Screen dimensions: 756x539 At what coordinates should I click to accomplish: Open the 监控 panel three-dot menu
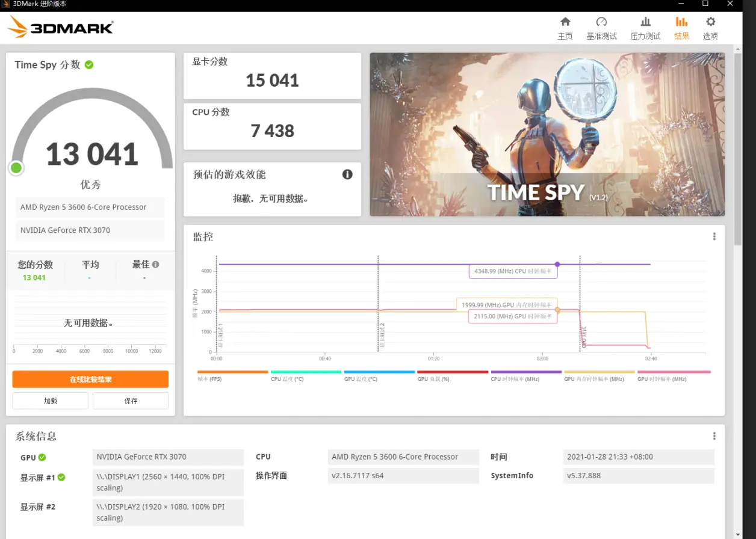pyautogui.click(x=714, y=236)
